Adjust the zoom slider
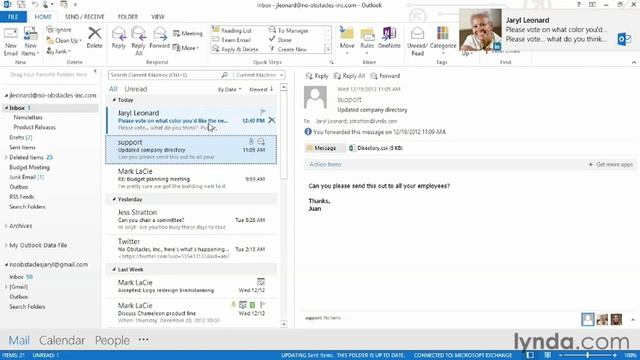The image size is (640, 360). click(x=588, y=356)
